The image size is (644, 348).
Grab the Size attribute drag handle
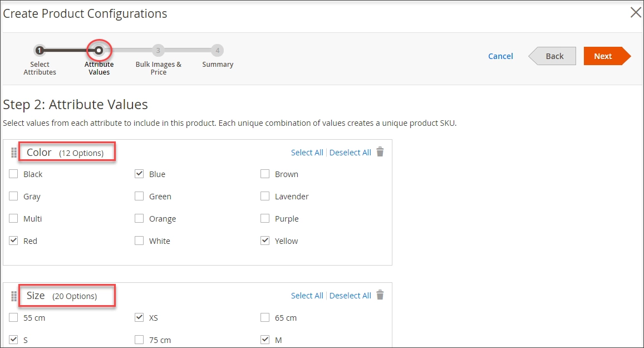click(x=13, y=296)
